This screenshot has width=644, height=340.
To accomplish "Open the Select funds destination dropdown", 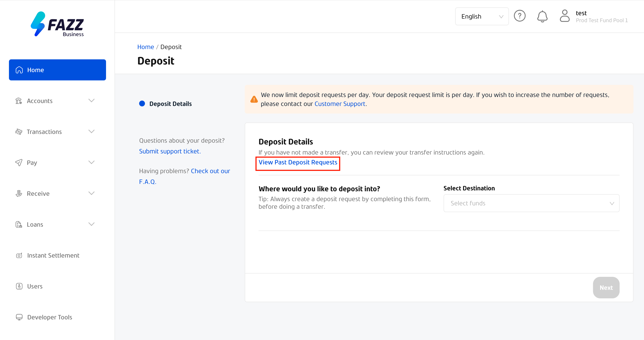I will click(531, 203).
